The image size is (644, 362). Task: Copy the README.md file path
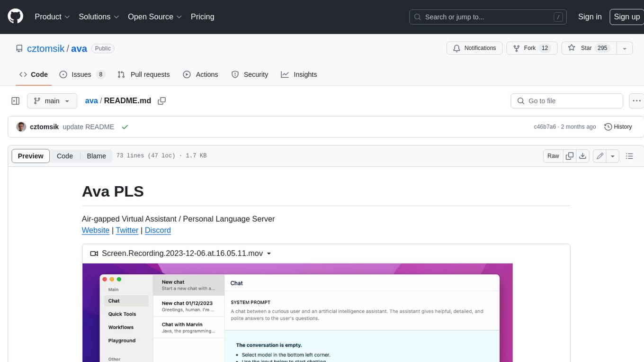(161, 101)
